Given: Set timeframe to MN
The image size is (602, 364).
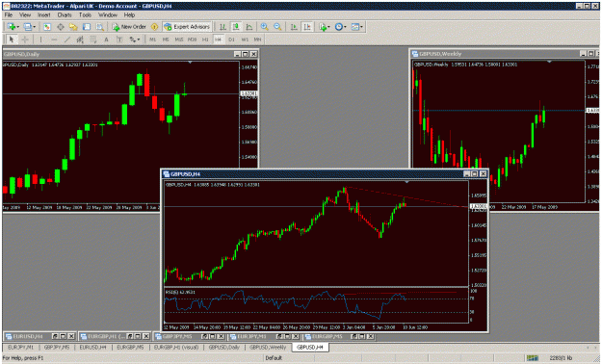Looking at the screenshot, I should coord(257,39).
